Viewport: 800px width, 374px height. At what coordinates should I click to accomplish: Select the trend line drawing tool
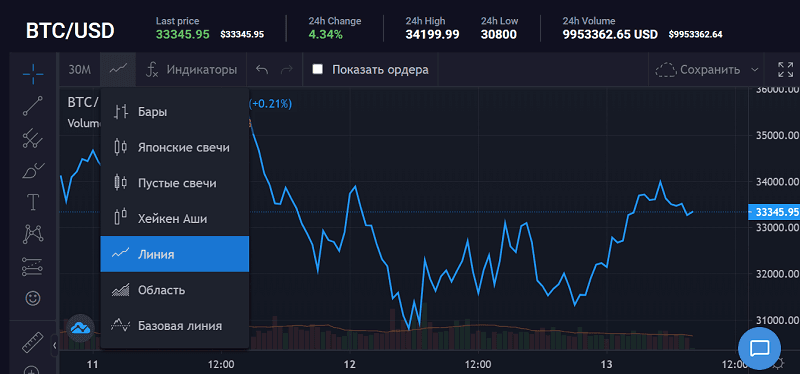pos(33,106)
